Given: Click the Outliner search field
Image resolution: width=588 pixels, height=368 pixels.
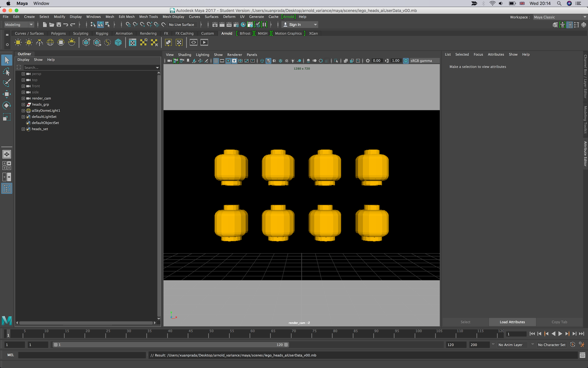Looking at the screenshot, I should [x=89, y=67].
